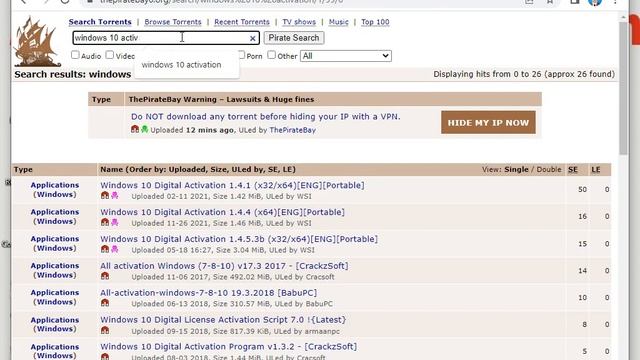Click Applications category in the 1.4.1 row

(x=55, y=185)
